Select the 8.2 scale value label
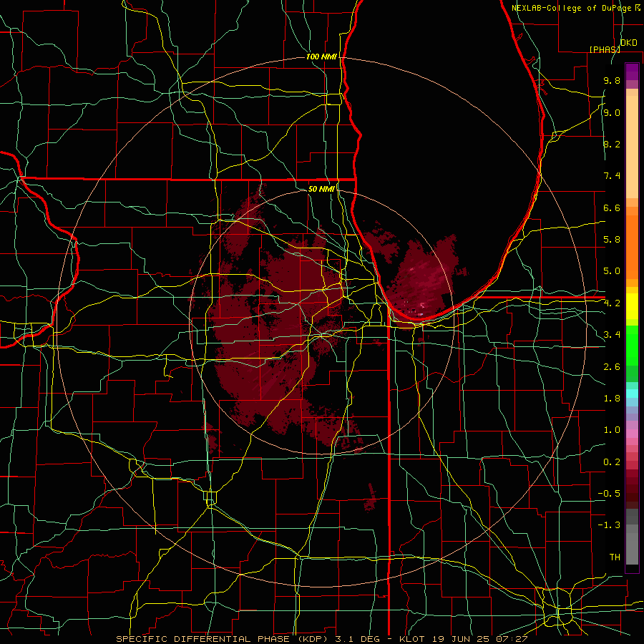Screen dimensions: 644x644 click(612, 144)
